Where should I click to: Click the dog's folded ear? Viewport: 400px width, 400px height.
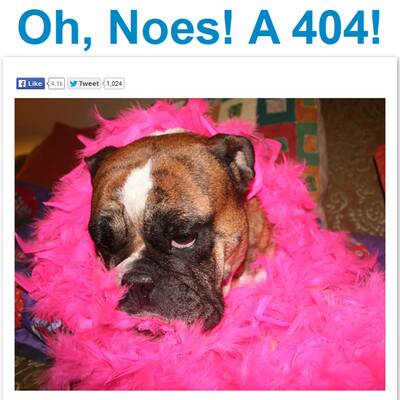click(x=235, y=158)
